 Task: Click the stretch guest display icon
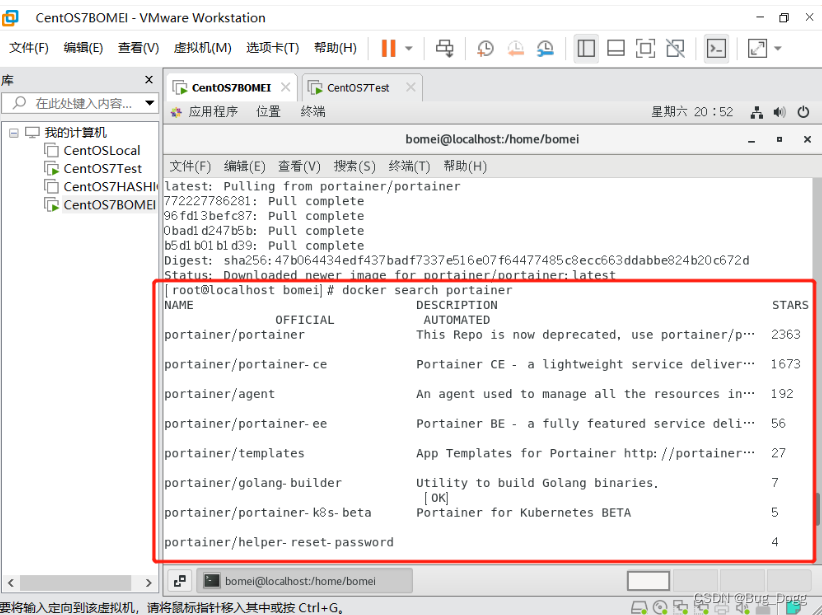coord(757,48)
